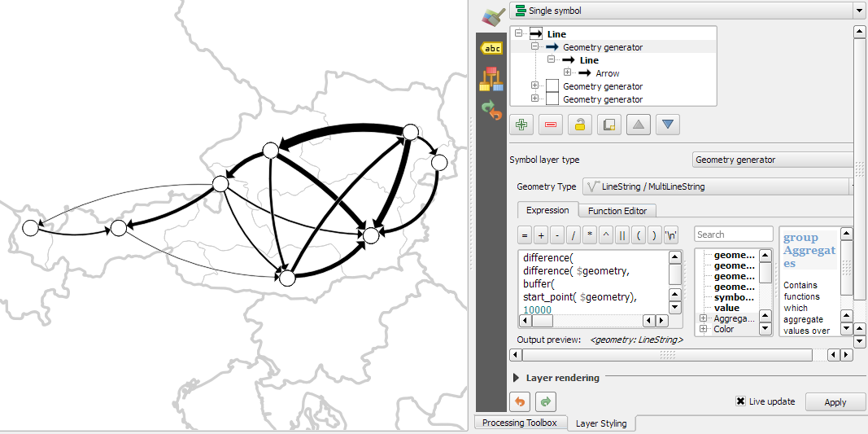The image size is (868, 434).
Task: Duplicate the selected symbol layer
Action: (609, 125)
